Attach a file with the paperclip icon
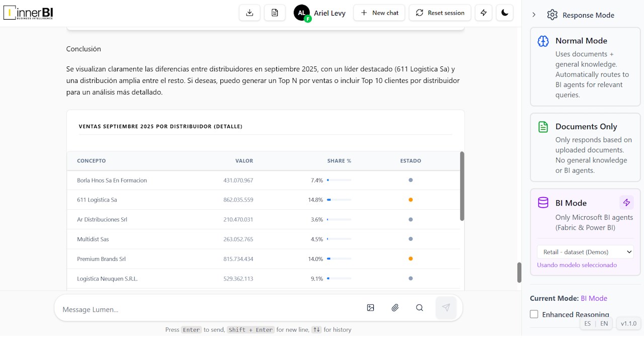This screenshot has height=362, width=644. pyautogui.click(x=395, y=308)
